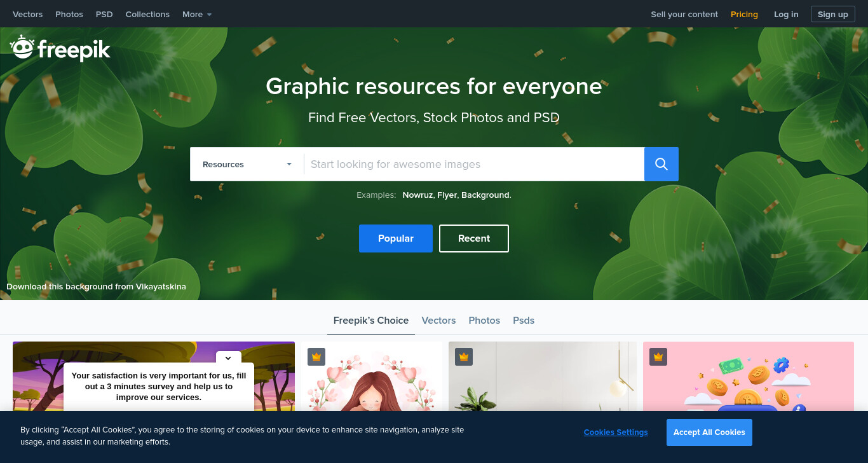The height and width of the screenshot is (463, 868).
Task: Switch to the Photos tab below the banner
Action: 484,321
